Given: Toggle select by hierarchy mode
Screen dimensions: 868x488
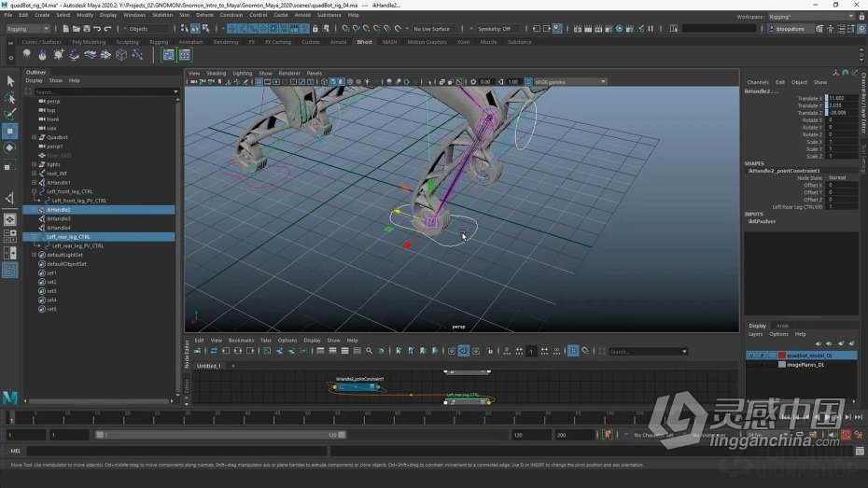Looking at the screenshot, I should [185, 29].
